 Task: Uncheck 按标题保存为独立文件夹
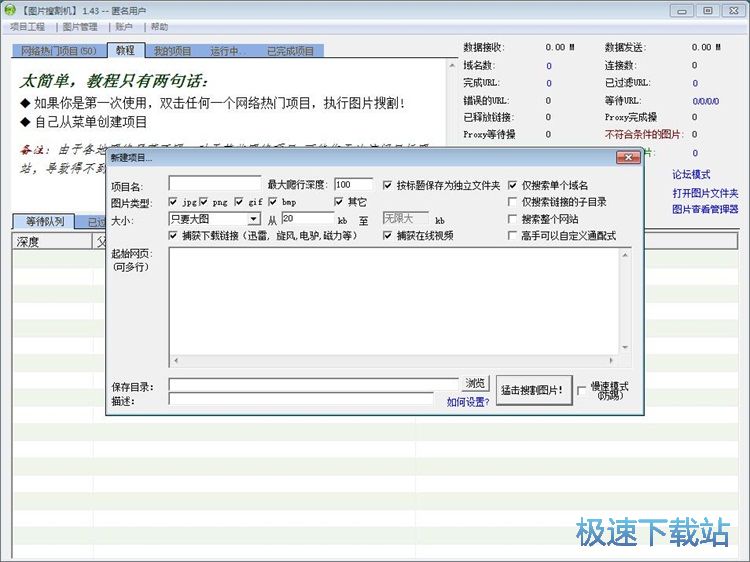pos(387,185)
